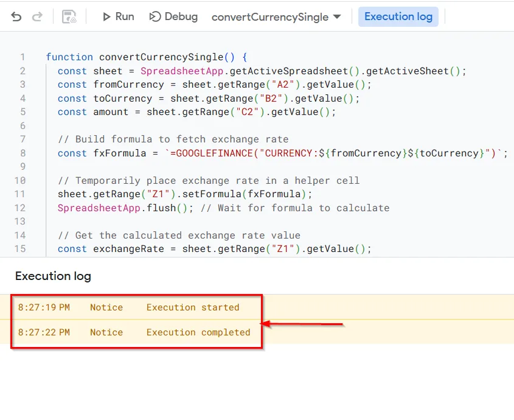Open the convertCurrencySingle function dropdown

(276, 16)
